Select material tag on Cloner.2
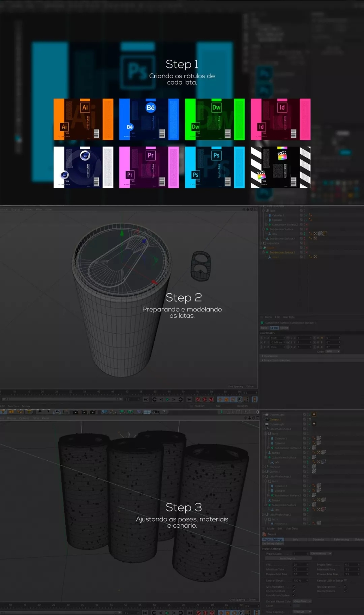This screenshot has height=615, width=364. pos(314,467)
